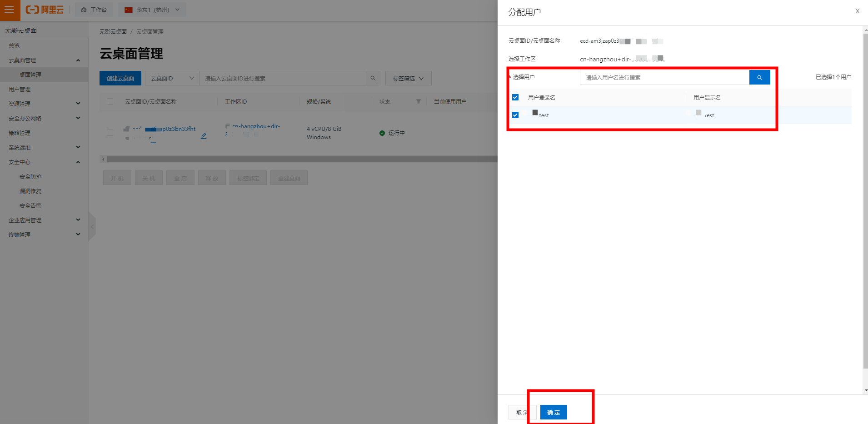
Task: Click the 用户登录名 column header
Action: [x=542, y=97]
